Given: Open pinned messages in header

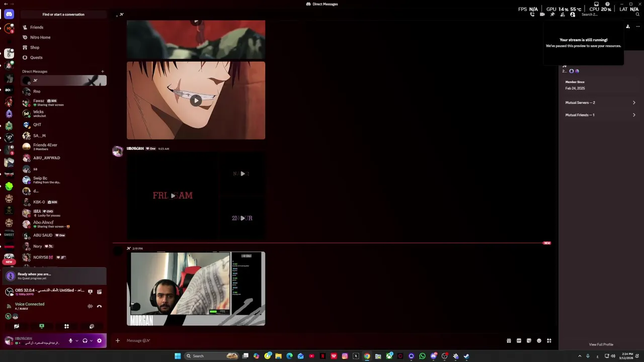Looking at the screenshot, I should (x=552, y=15).
